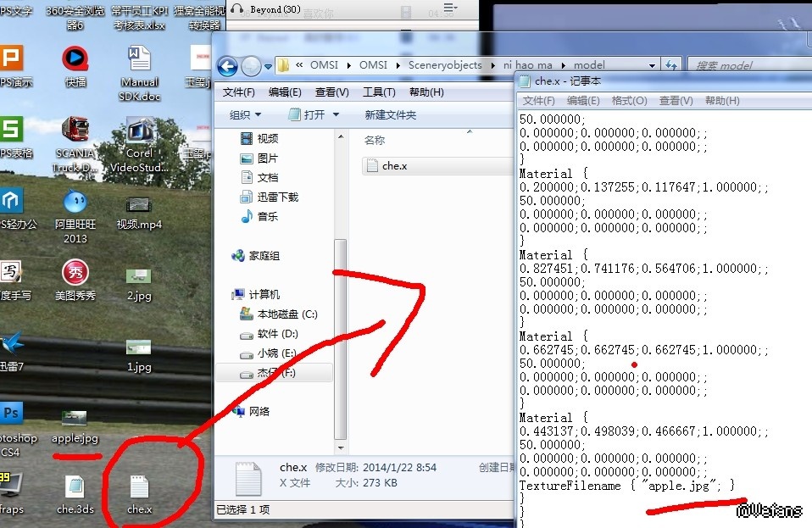812x528 pixels.
Task: Select 网络 in the navigation pane
Action: point(251,412)
